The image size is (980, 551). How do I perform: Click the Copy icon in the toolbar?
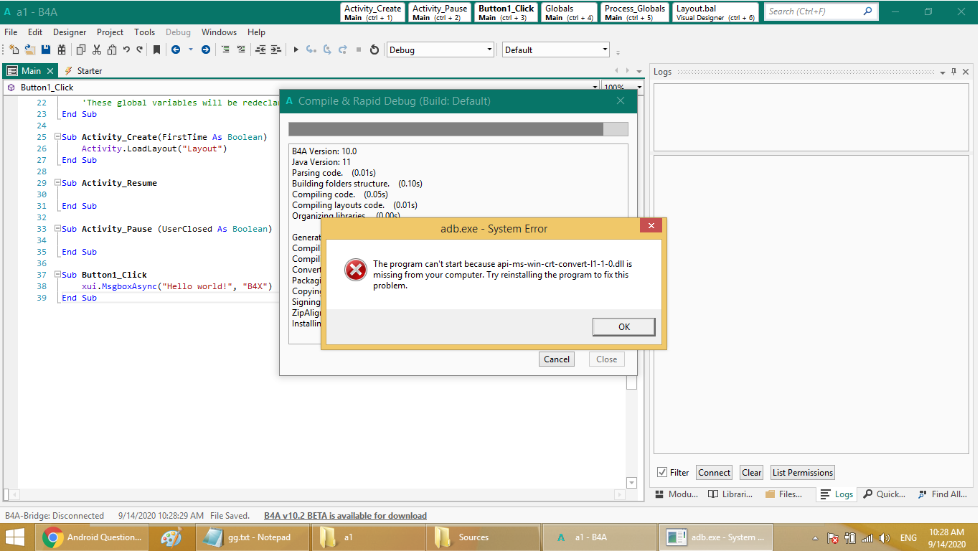point(80,50)
